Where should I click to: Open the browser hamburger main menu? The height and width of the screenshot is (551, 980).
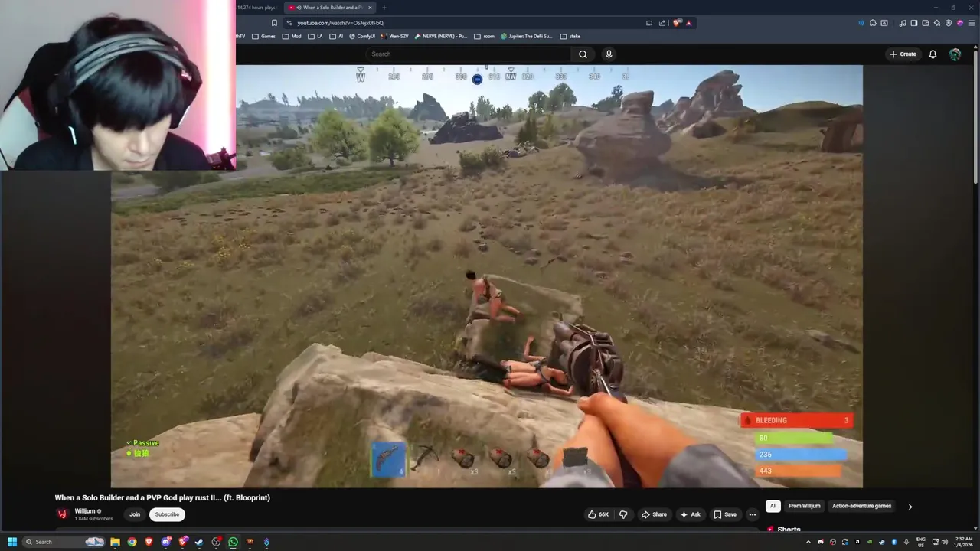972,23
